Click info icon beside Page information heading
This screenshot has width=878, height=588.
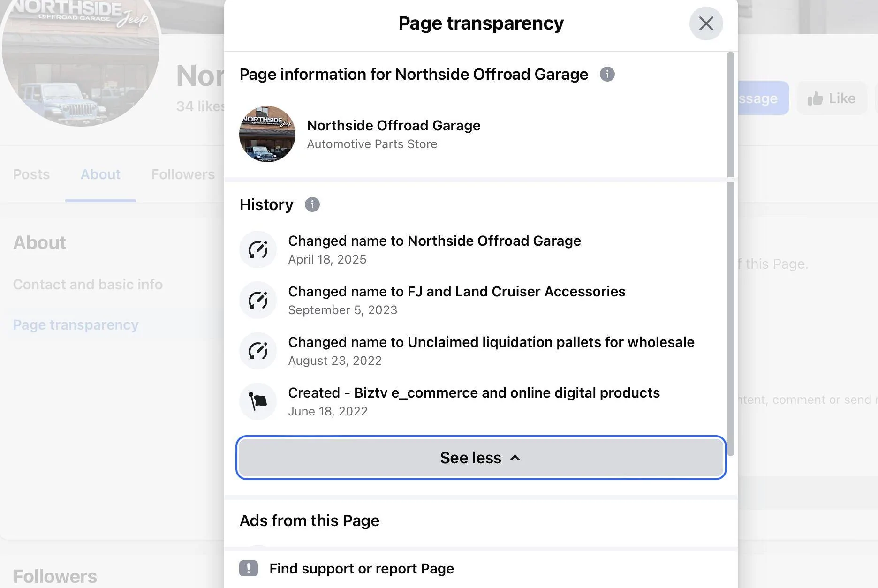(x=607, y=74)
